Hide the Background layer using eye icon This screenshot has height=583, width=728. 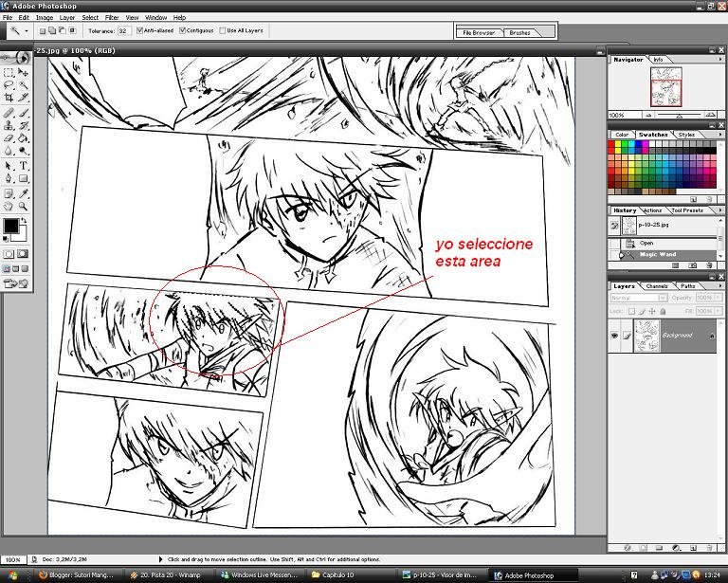pos(615,335)
